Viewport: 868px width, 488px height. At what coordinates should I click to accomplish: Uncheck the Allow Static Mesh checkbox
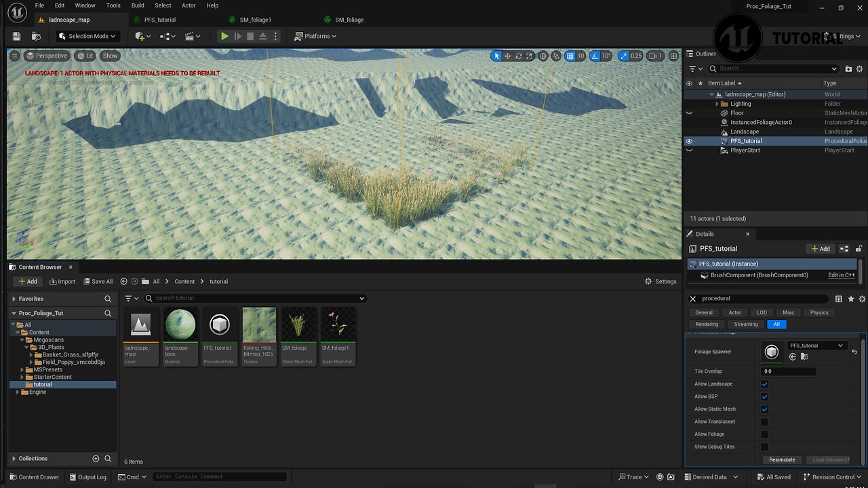pos(764,409)
